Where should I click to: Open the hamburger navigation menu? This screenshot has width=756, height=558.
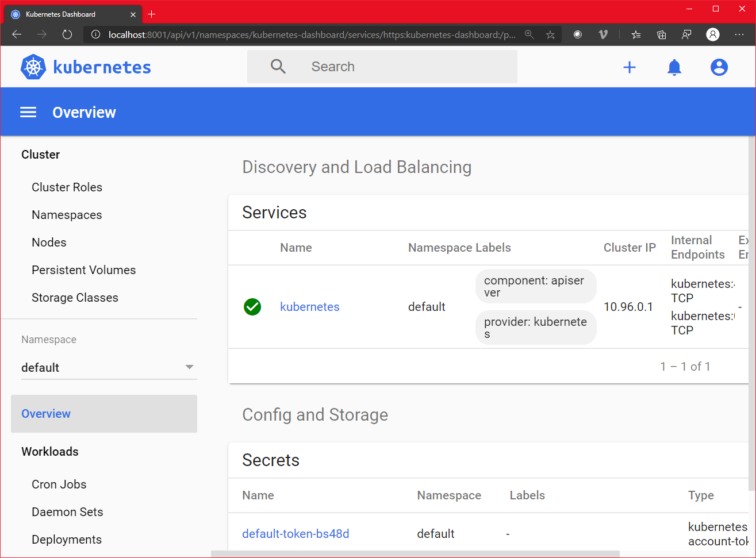point(28,112)
